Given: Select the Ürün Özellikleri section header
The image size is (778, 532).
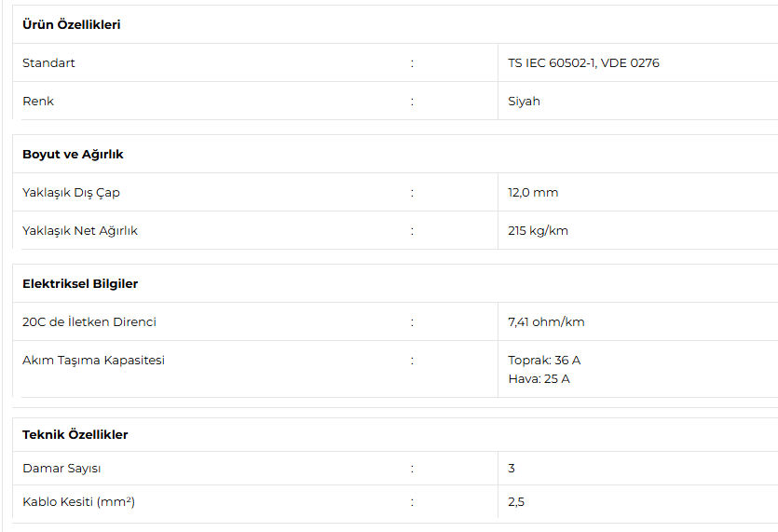Looking at the screenshot, I should coord(72,24).
